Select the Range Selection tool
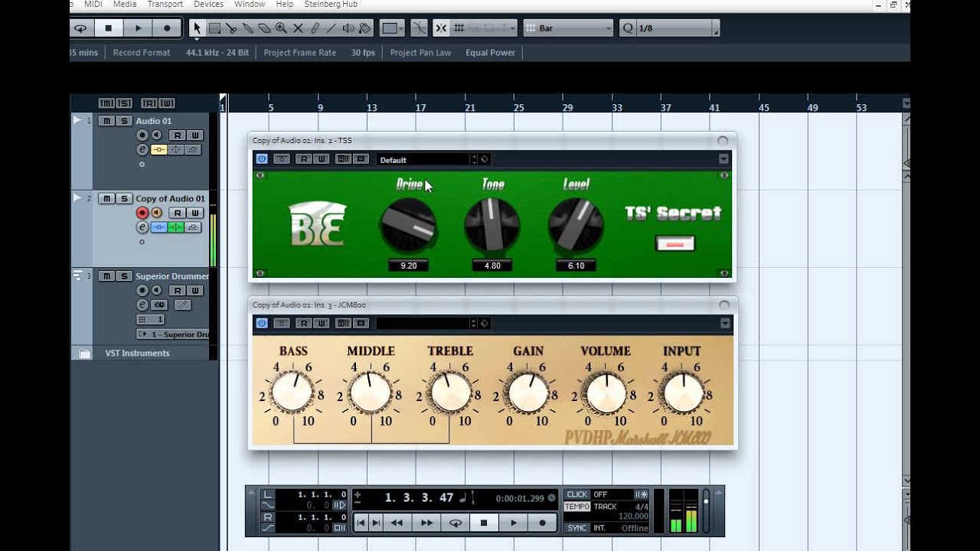This screenshot has height=551, width=980. click(x=214, y=28)
